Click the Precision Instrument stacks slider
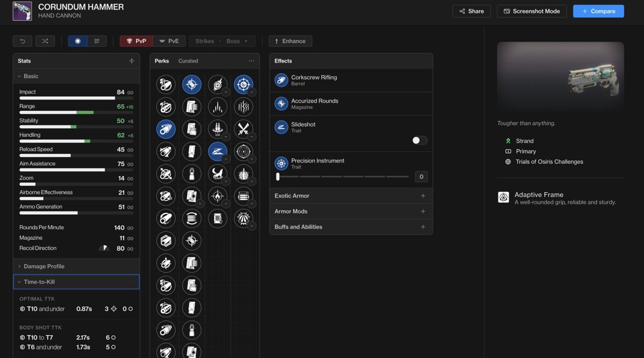The height and width of the screenshot is (358, 644). pyautogui.click(x=343, y=177)
